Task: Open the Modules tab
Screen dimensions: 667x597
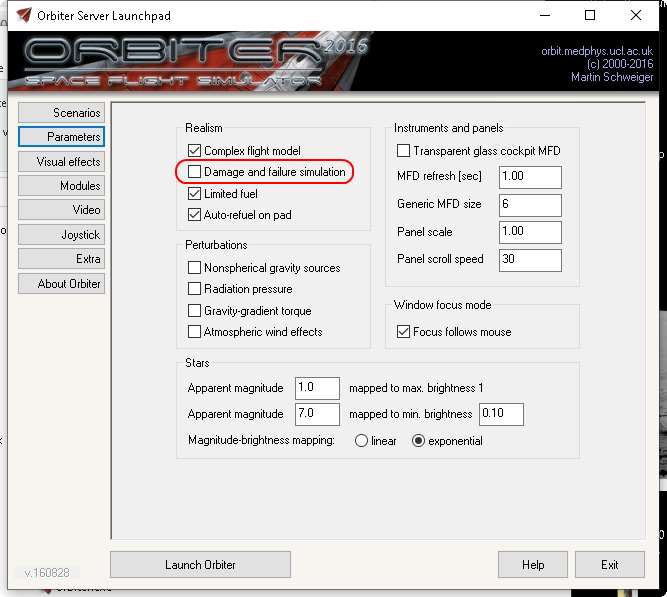Action: point(61,186)
